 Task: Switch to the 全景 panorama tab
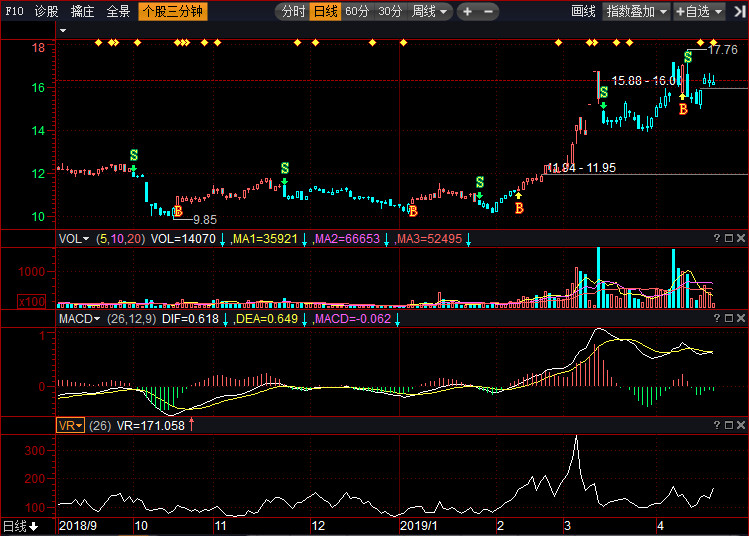point(118,12)
